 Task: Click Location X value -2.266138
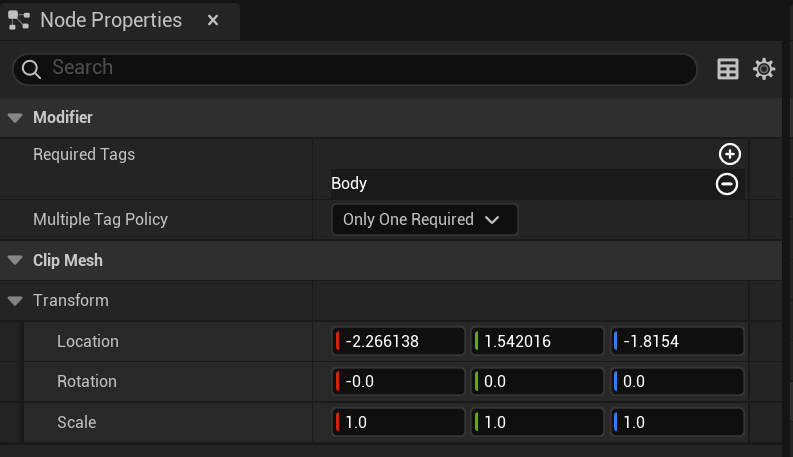click(399, 341)
